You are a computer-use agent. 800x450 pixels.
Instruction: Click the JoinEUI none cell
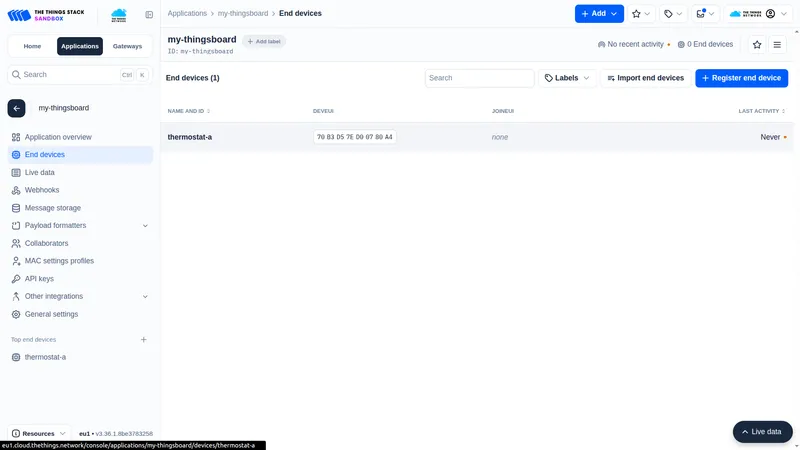499,137
